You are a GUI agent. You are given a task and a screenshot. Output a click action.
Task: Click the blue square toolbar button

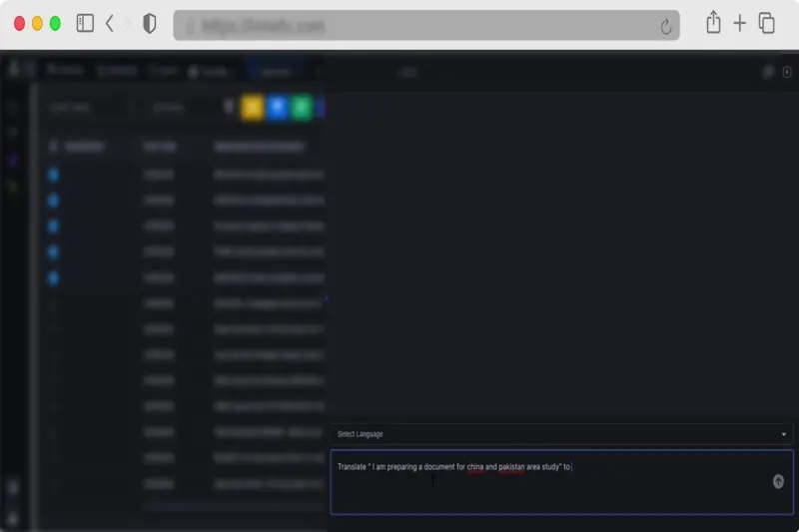(278, 107)
